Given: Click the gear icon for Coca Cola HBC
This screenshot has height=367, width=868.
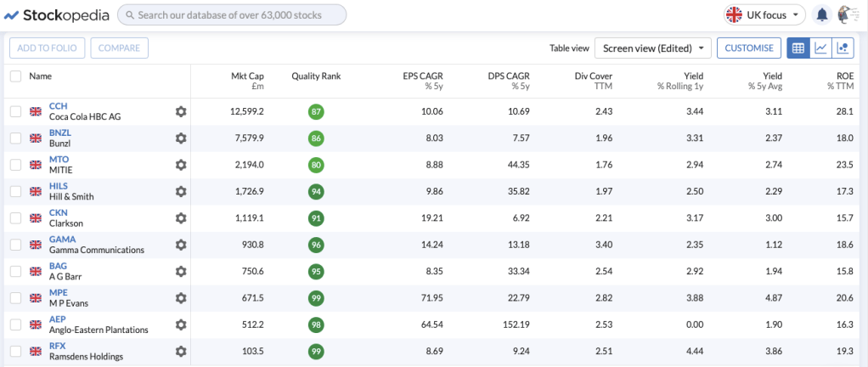Looking at the screenshot, I should pyautogui.click(x=180, y=111).
